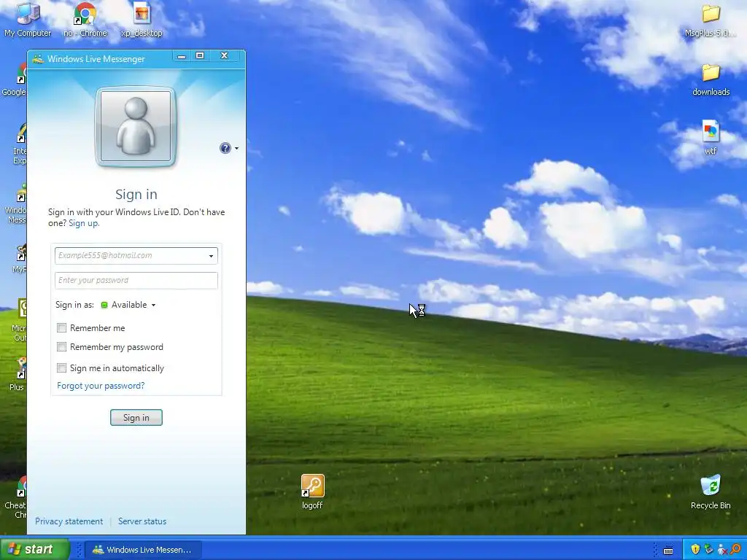Tick the Remember me checkbox
This screenshot has width=747, height=560.
(61, 327)
